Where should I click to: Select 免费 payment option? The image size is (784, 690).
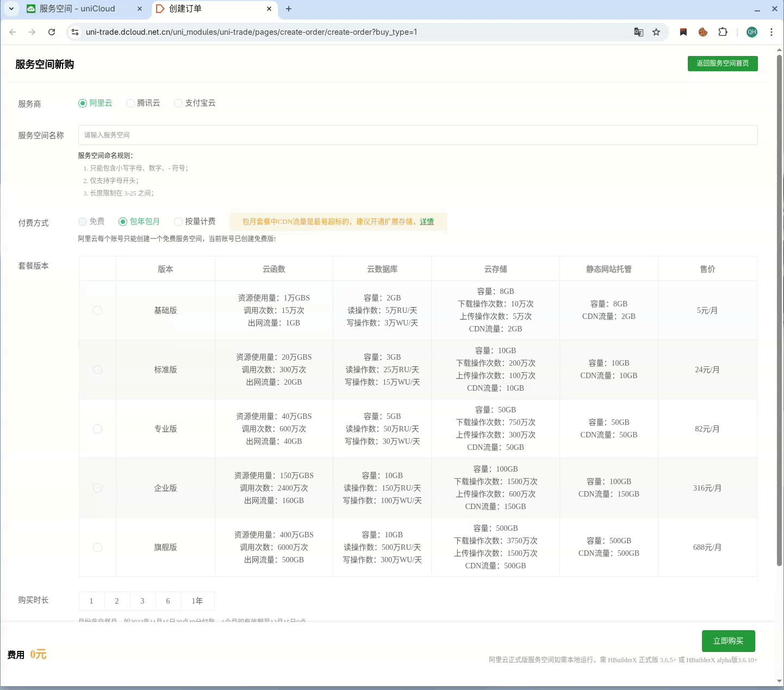(91, 222)
